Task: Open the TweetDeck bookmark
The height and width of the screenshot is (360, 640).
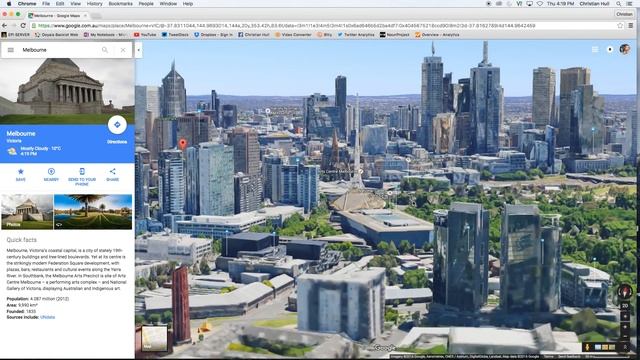Action: pyautogui.click(x=175, y=35)
